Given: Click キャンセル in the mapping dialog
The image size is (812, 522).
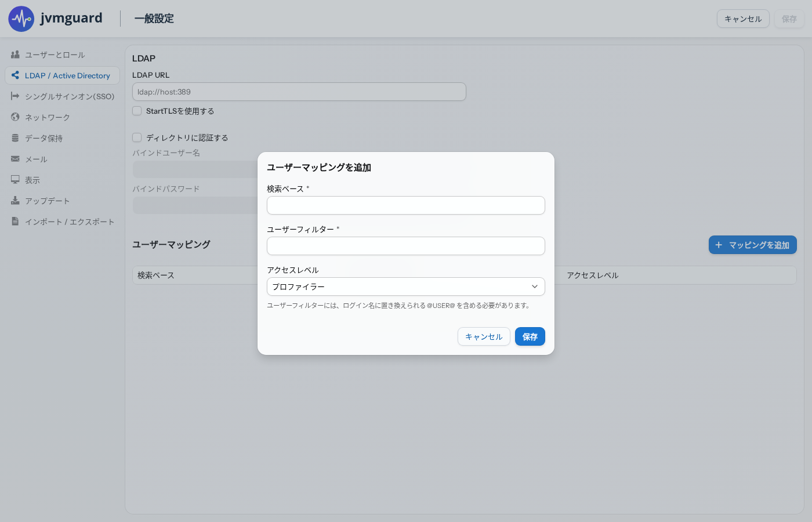Looking at the screenshot, I should pos(484,336).
